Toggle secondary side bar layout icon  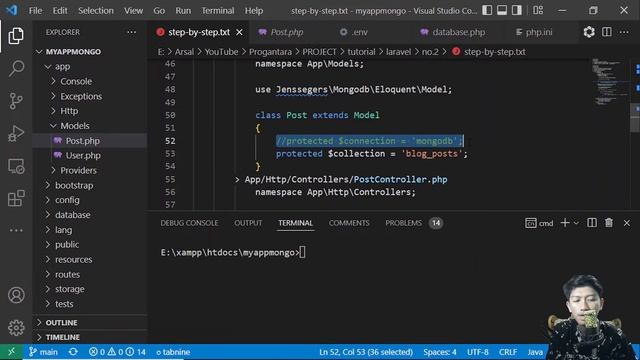coord(517,10)
